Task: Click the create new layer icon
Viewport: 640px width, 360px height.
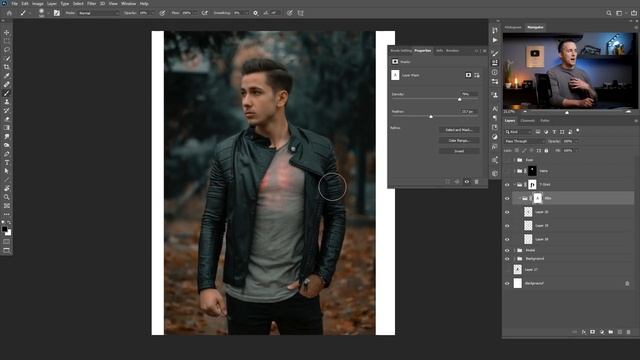Action: click(620, 332)
